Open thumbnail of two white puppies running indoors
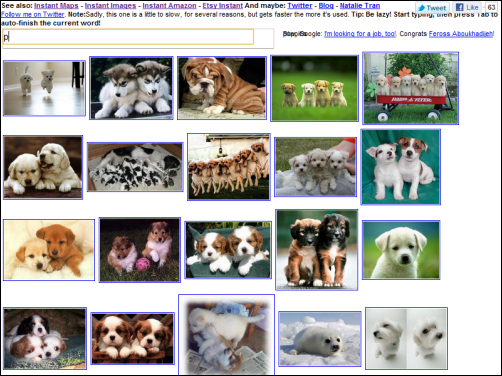This screenshot has width=502, height=376. [44, 88]
